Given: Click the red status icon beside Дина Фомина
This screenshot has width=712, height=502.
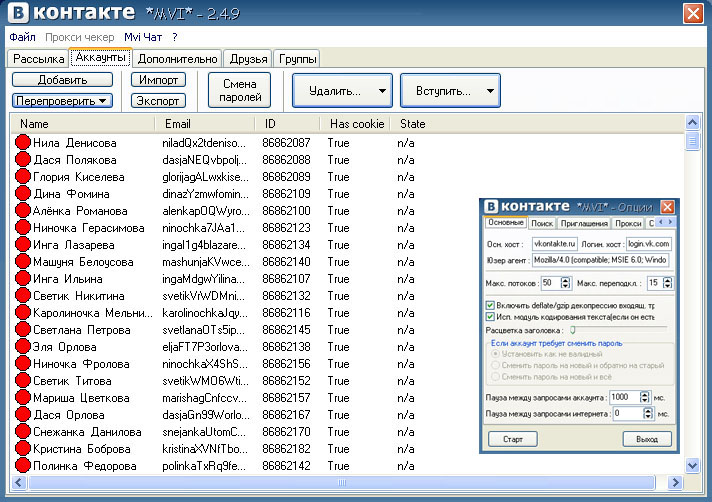Looking at the screenshot, I should [x=22, y=194].
